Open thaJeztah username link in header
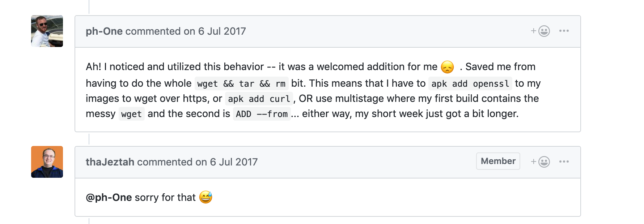 coord(110,162)
